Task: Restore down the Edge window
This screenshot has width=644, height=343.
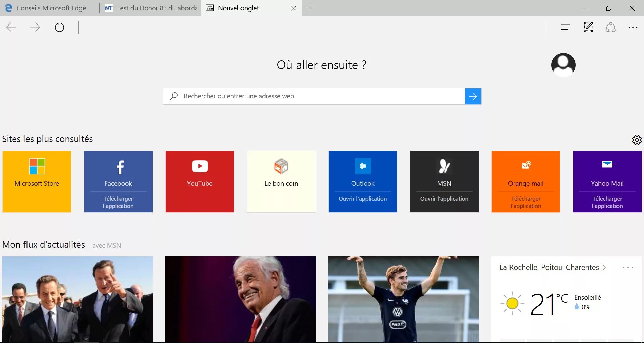Action: click(x=609, y=8)
